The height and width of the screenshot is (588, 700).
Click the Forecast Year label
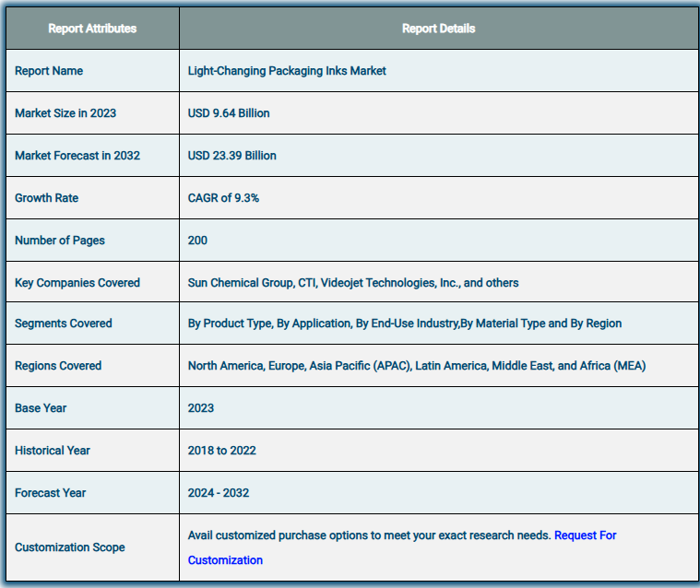[x=50, y=493]
